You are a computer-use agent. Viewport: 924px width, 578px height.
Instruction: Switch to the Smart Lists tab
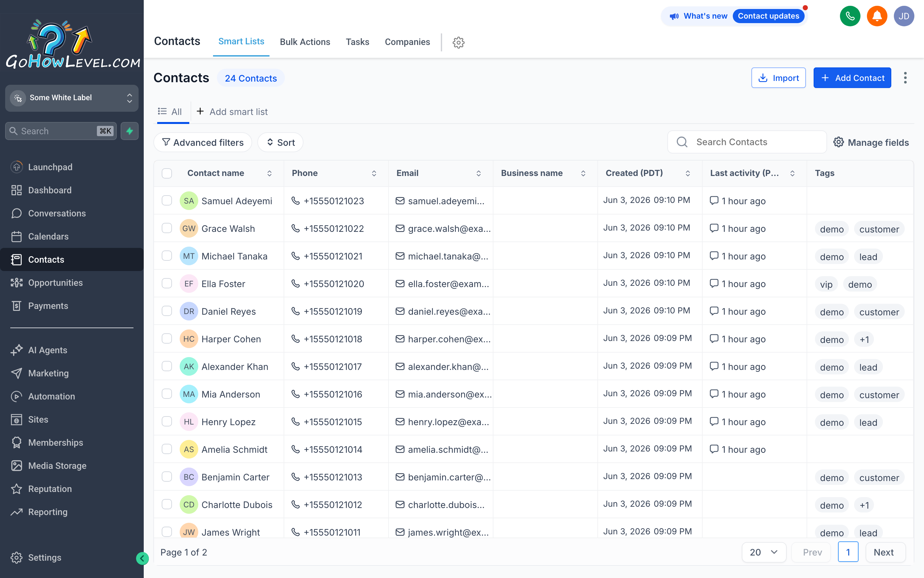coord(241,42)
